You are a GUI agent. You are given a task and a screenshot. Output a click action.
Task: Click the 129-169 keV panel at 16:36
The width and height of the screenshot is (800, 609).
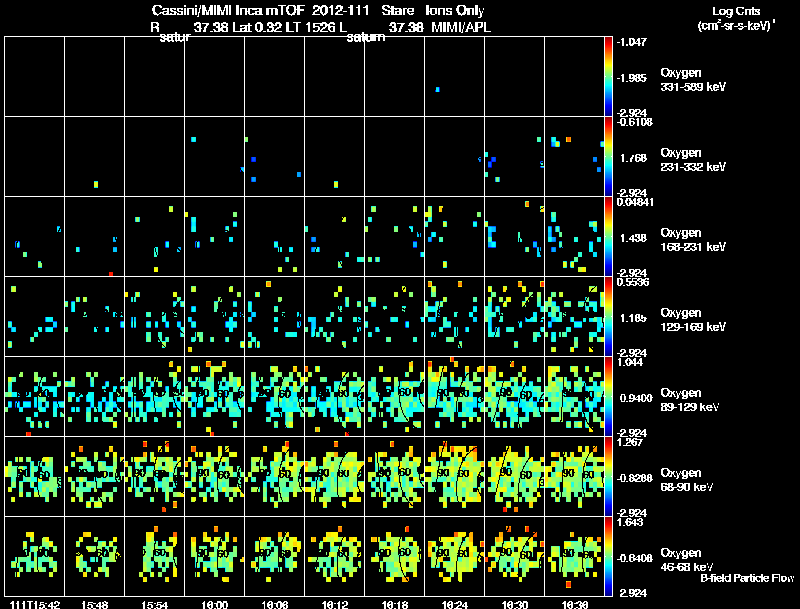(x=574, y=316)
